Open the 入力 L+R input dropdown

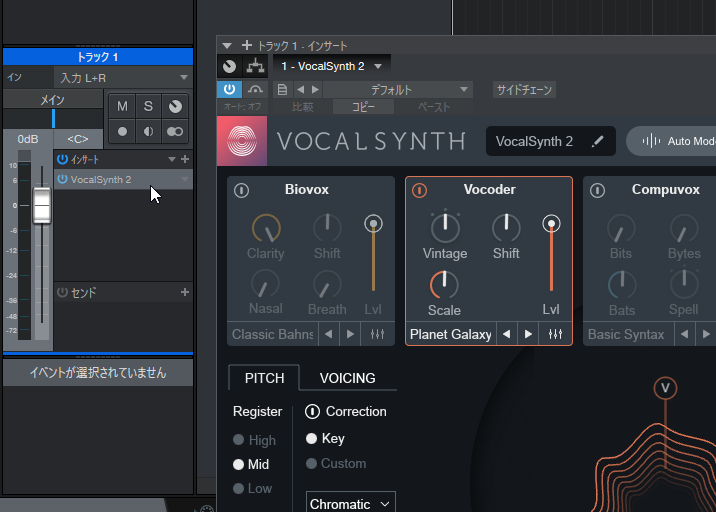[x=122, y=77]
